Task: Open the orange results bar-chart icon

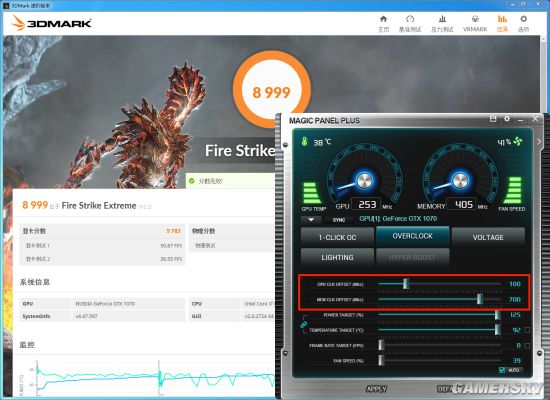Action: pos(502,19)
